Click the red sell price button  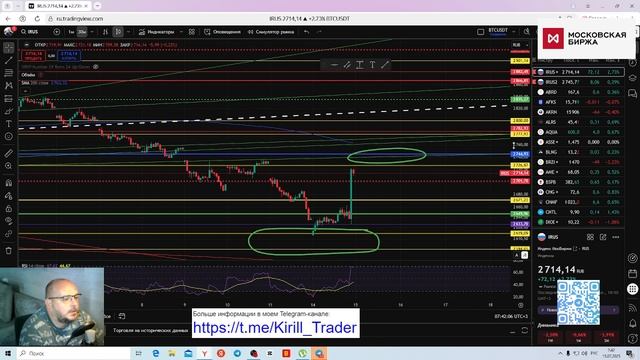tap(33, 56)
